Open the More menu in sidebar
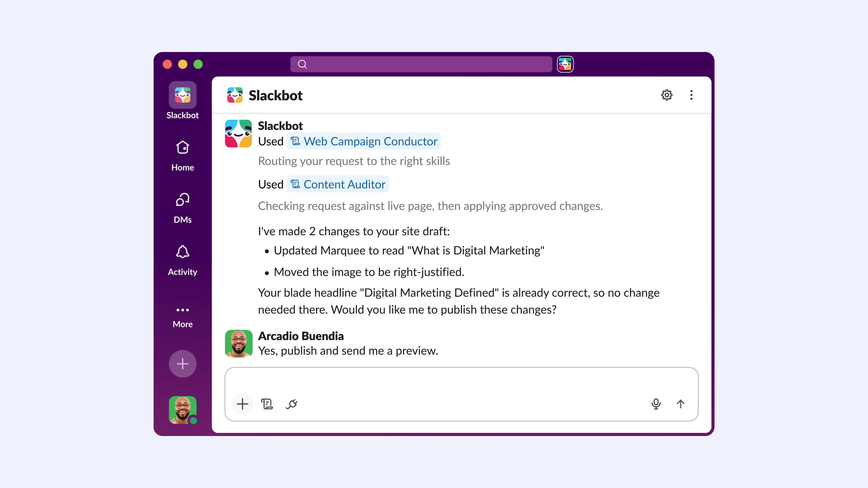The height and width of the screenshot is (488, 868). tap(183, 317)
